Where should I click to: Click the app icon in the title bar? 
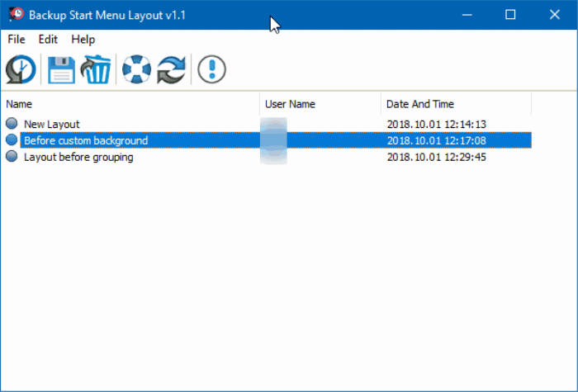coord(17,15)
